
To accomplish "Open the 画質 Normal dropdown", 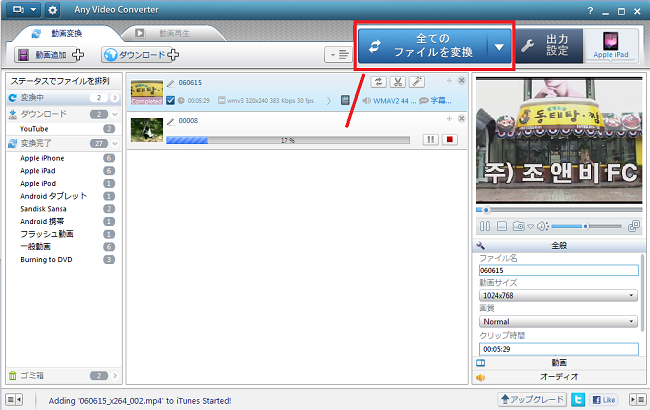I will pos(558,321).
